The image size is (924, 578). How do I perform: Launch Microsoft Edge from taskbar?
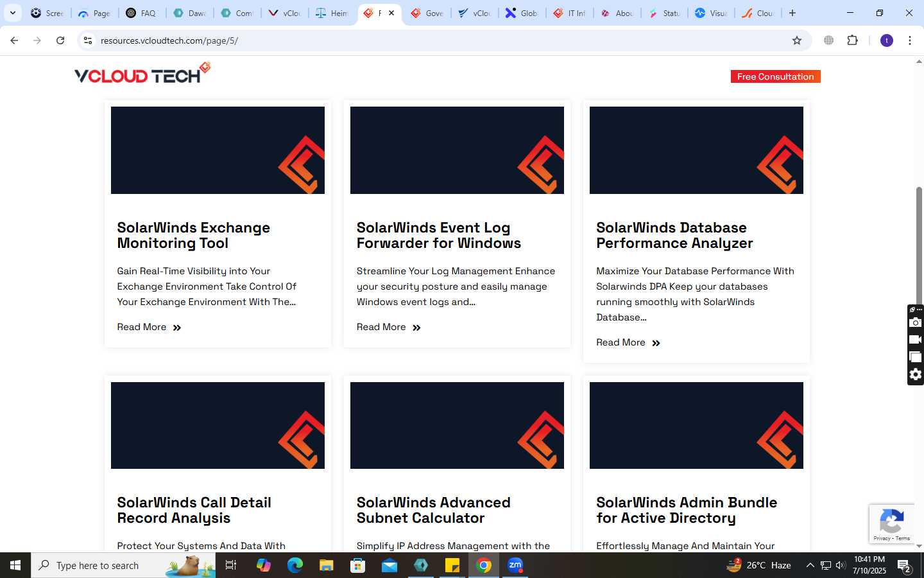(295, 565)
